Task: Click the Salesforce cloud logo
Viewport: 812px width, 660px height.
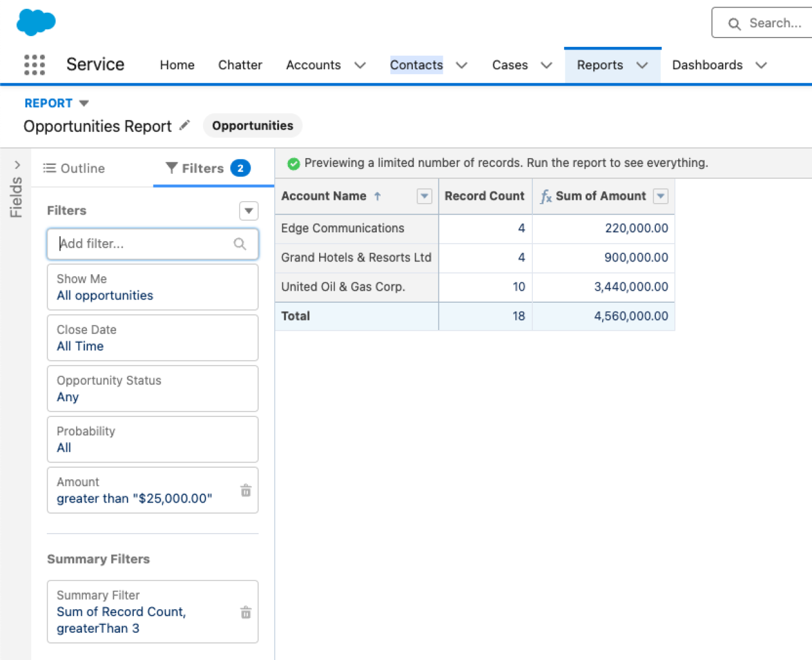Action: pos(36,22)
